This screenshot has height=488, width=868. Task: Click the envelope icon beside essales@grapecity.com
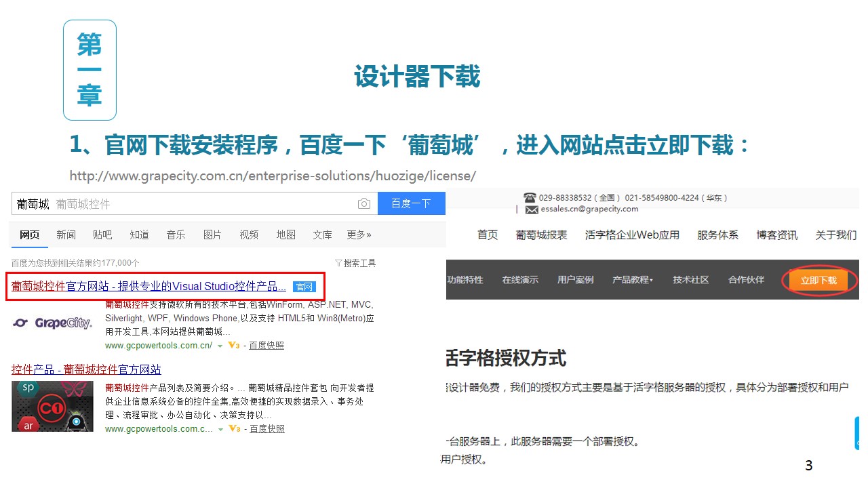pyautogui.click(x=532, y=209)
